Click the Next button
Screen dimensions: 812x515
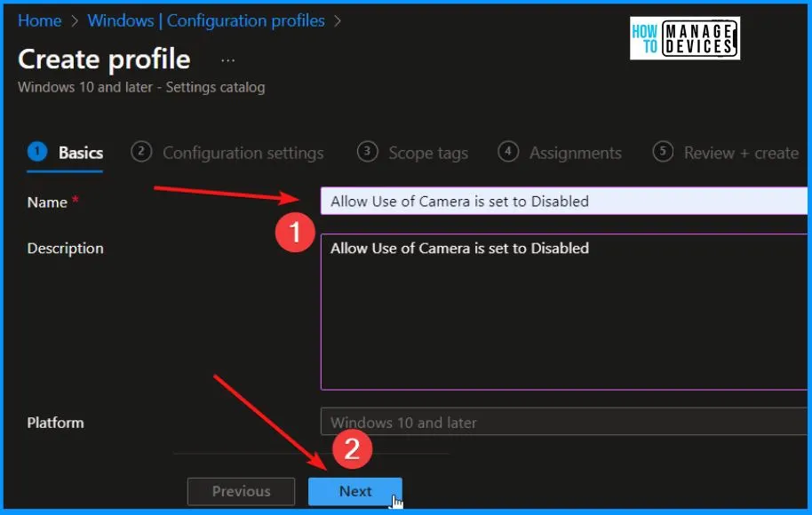click(355, 491)
